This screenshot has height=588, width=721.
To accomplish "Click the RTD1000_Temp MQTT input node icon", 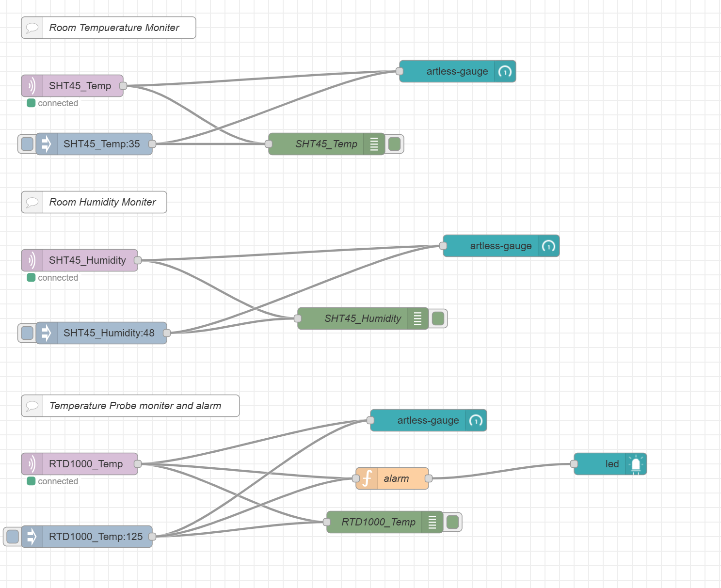I will pyautogui.click(x=32, y=464).
